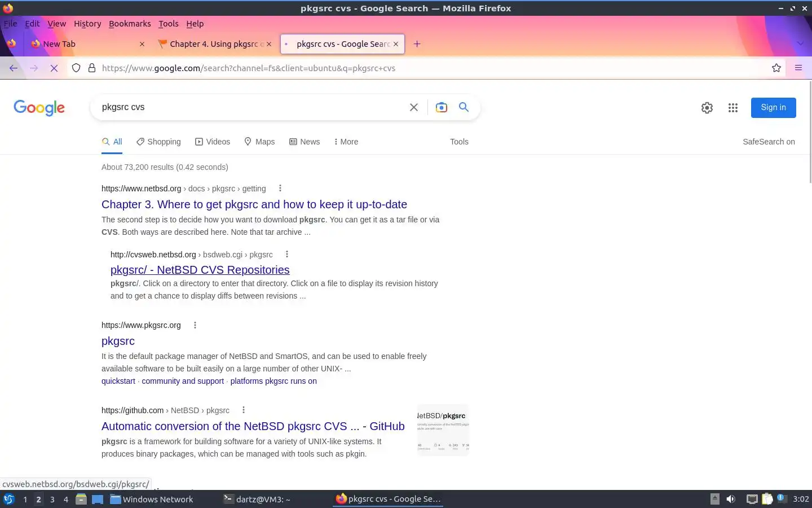
Task: Open dartz@VM3 terminal taskbar window
Action: 257,499
